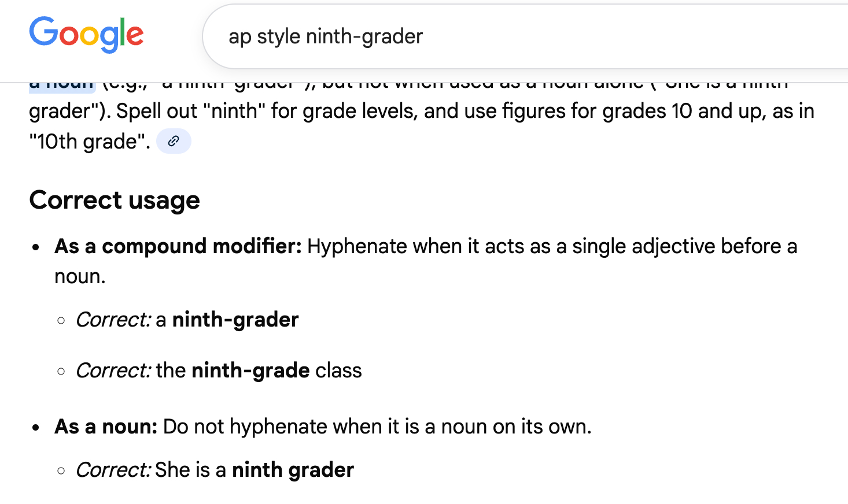Image resolution: width=848 pixels, height=504 pixels.
Task: Click the bold "As a noun:" label
Action: coord(106,427)
